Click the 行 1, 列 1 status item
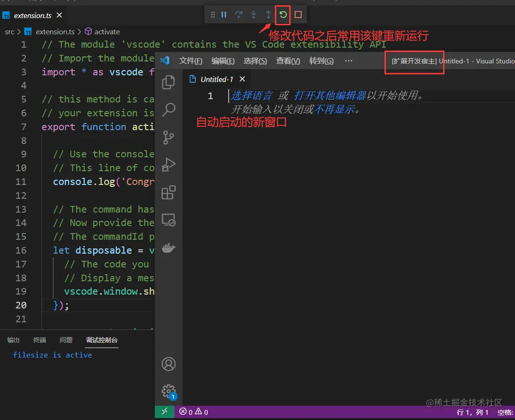The height and width of the screenshot is (420, 515). (472, 412)
